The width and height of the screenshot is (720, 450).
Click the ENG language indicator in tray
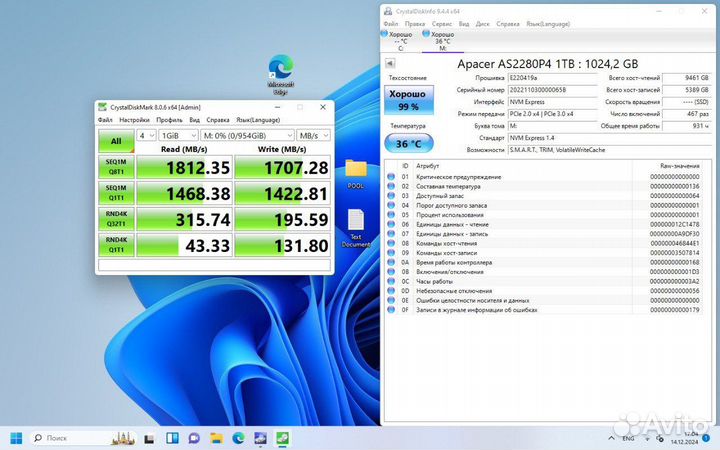tap(629, 438)
